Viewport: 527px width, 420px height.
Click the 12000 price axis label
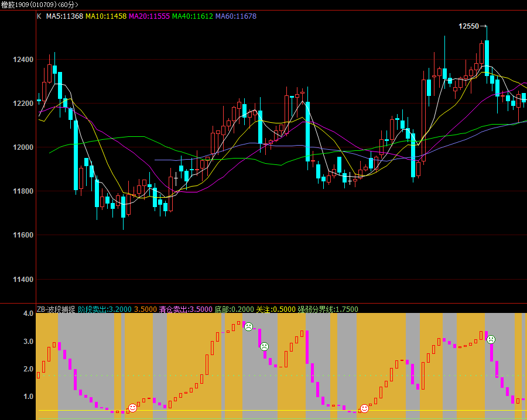[23, 147]
